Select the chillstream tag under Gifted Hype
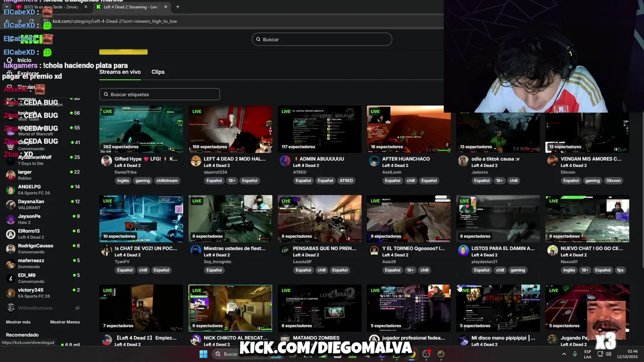The image size is (644, 362). pos(167,180)
